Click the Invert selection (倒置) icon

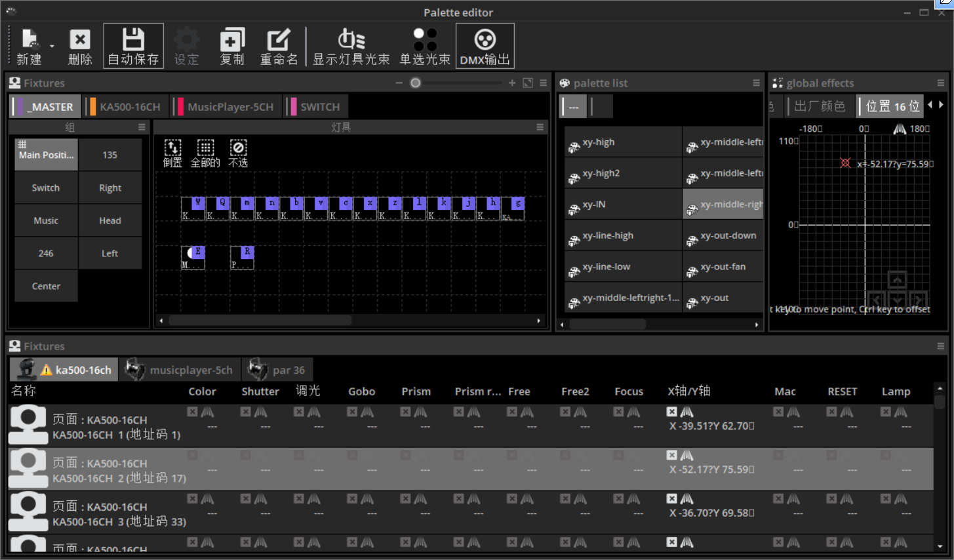[x=172, y=153]
